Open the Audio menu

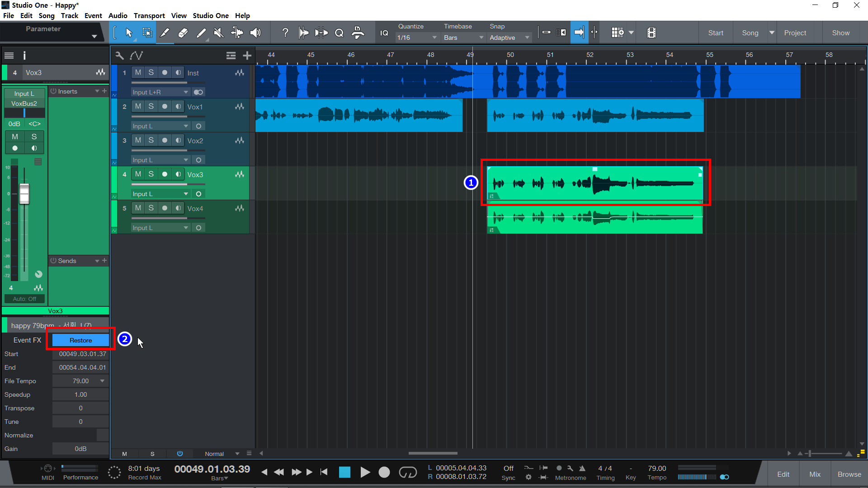point(118,15)
